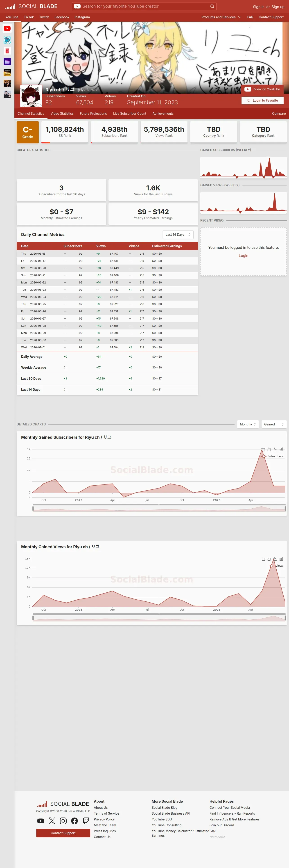
Task: Focus the YouTube creator search field
Action: pos(145,6)
